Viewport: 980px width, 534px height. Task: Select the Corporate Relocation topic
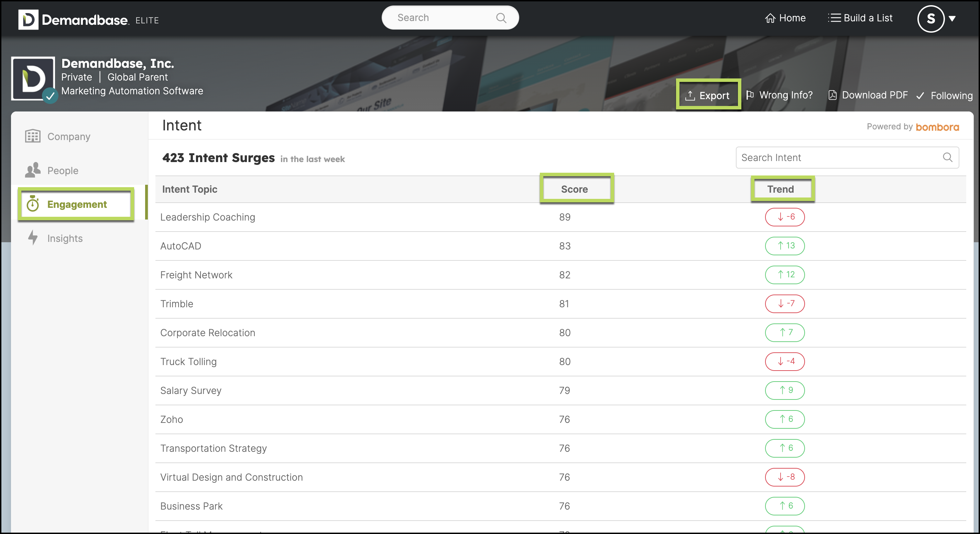(208, 333)
